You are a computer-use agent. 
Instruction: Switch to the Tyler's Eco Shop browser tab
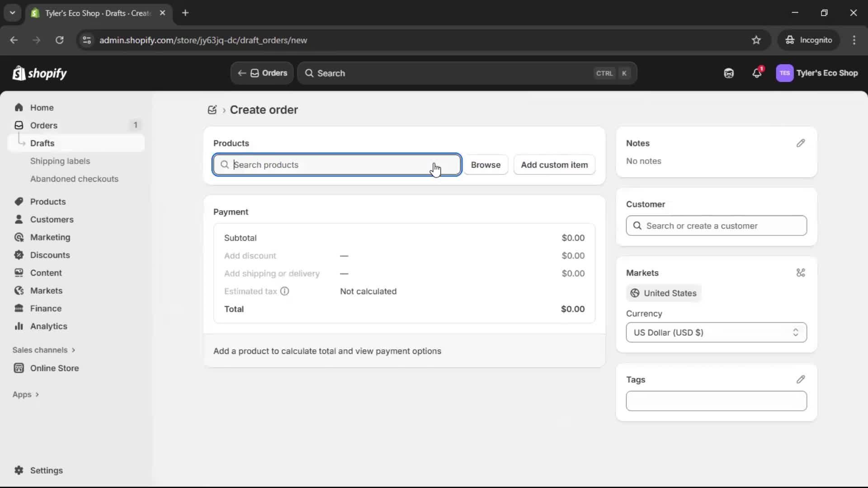click(x=90, y=13)
